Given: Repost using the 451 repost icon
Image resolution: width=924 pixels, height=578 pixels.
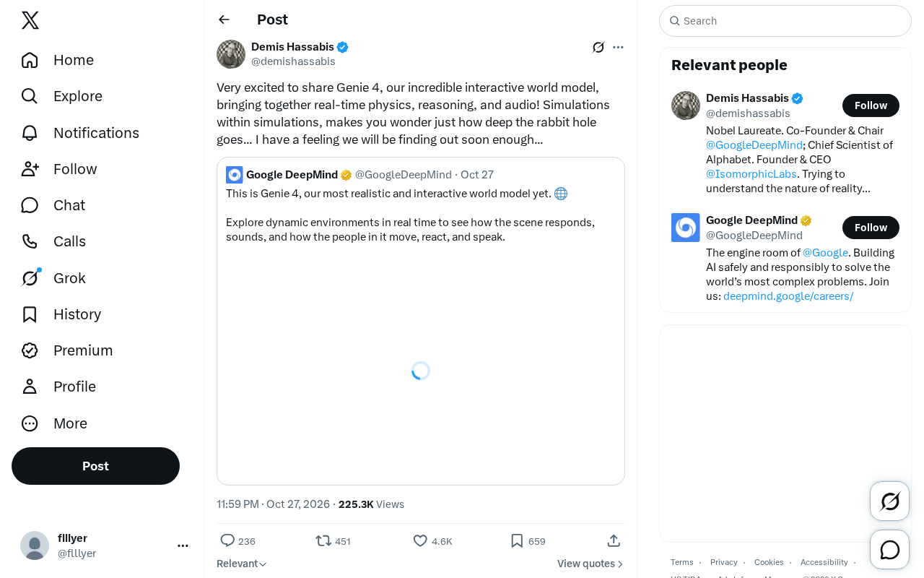Looking at the screenshot, I should [x=323, y=540].
